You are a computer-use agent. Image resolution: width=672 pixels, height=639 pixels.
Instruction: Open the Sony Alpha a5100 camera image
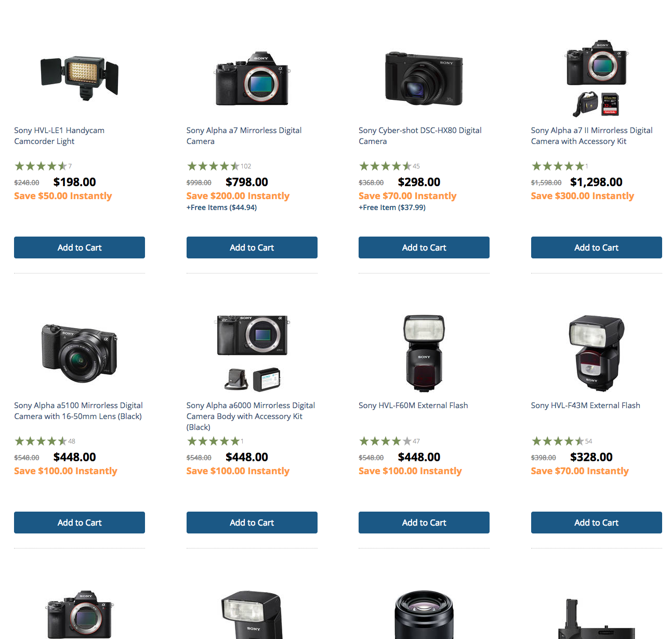click(x=80, y=353)
